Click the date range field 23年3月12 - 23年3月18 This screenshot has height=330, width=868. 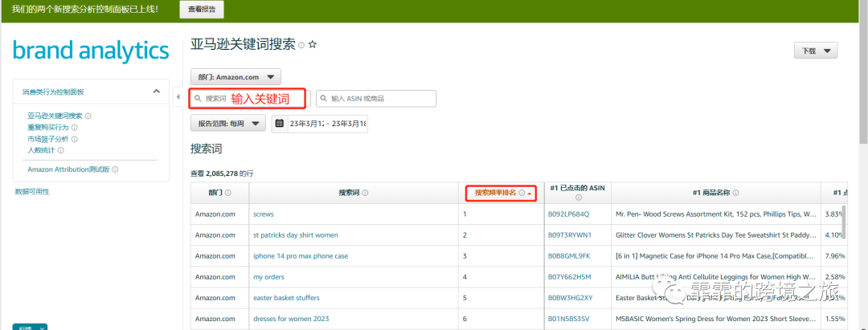coord(327,124)
